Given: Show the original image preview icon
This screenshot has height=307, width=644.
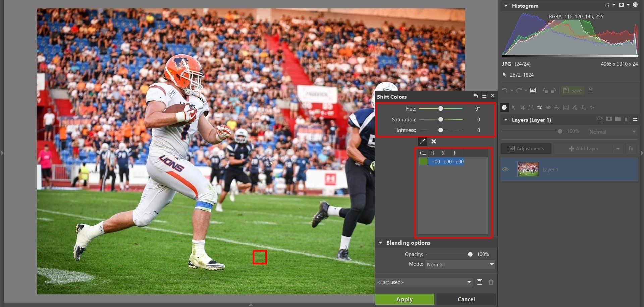Looking at the screenshot, I should (533, 90).
